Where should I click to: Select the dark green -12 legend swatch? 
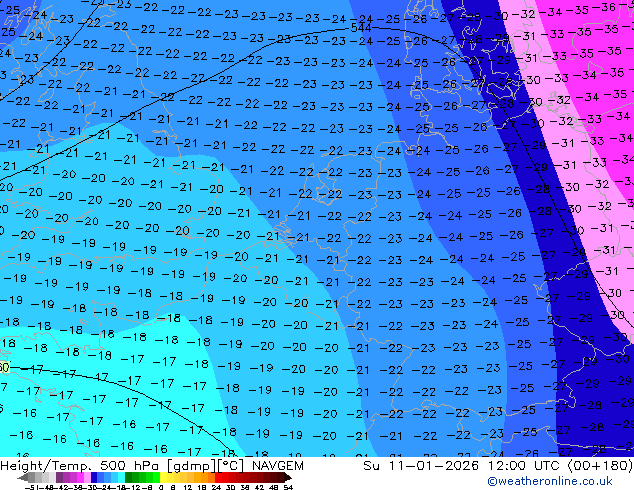pos(129,477)
